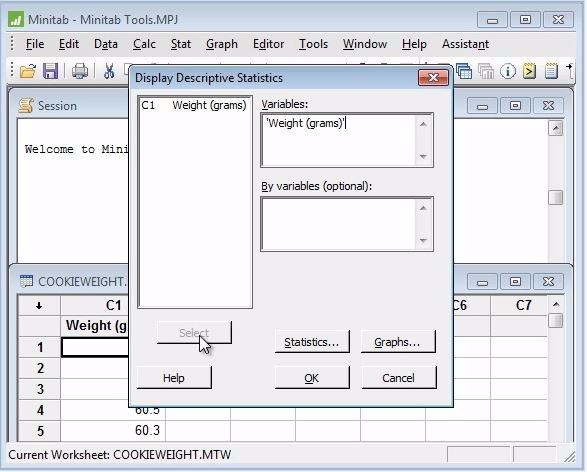The height and width of the screenshot is (472, 587).
Task: Open the Calc menu
Action: [x=144, y=44]
